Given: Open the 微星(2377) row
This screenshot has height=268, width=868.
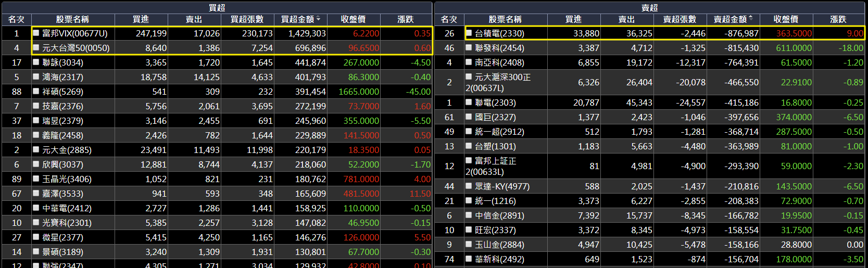Looking at the screenshot, I should 62,237.
